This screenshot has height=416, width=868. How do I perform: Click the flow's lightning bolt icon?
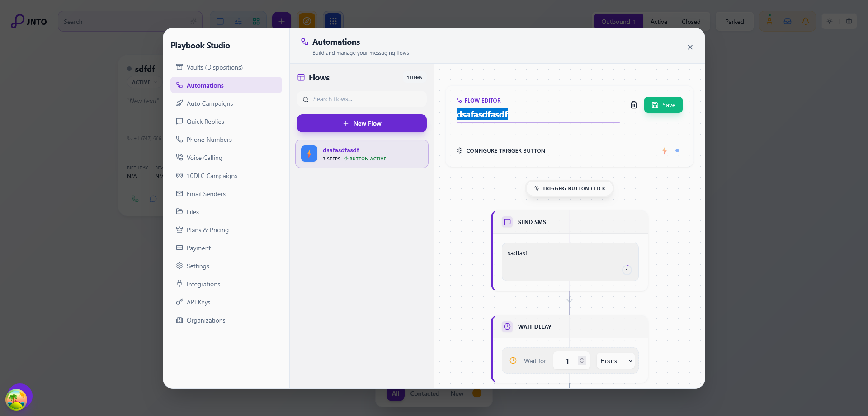click(309, 154)
